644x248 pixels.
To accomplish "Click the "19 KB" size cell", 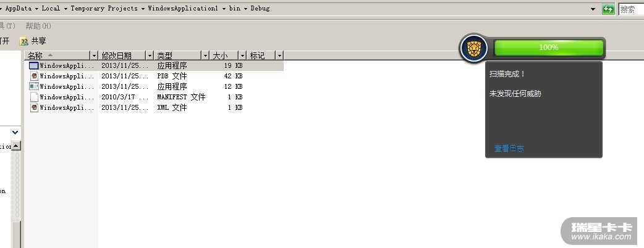I will coord(233,65).
